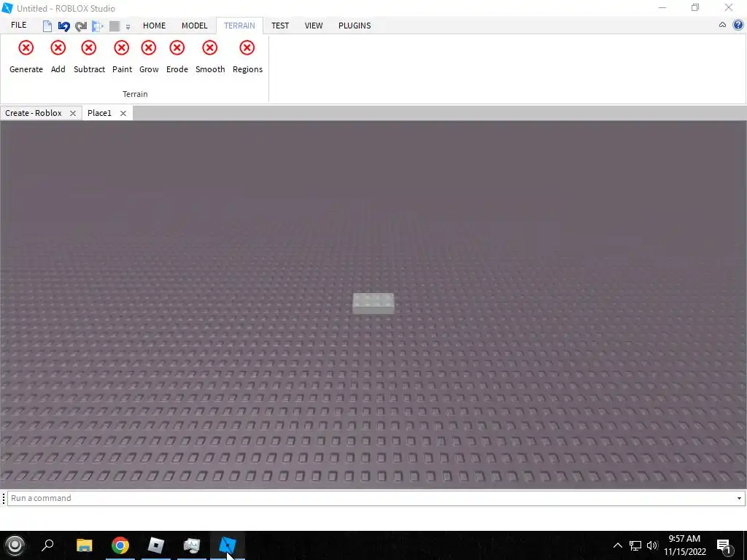Pick the Smooth terrain tool
747x560 pixels.
point(210,57)
